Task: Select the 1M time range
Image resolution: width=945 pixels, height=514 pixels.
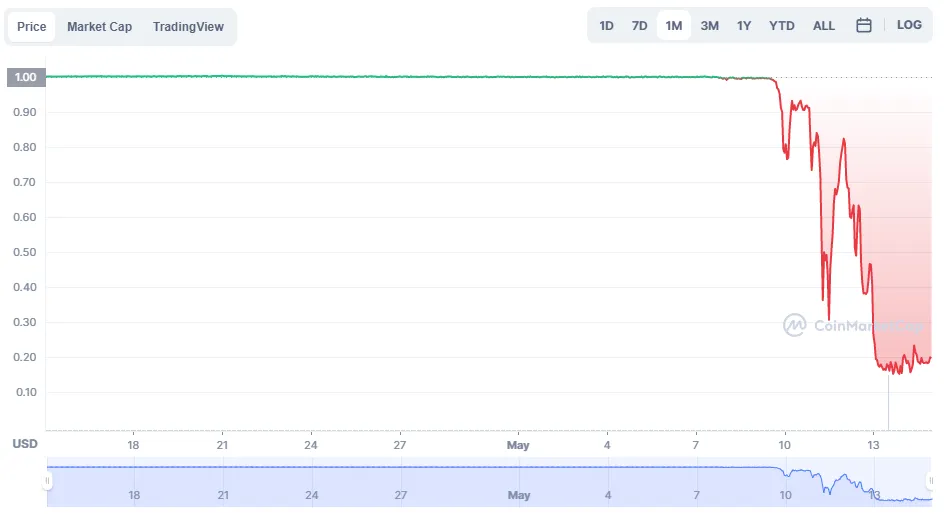Action: [x=674, y=26]
